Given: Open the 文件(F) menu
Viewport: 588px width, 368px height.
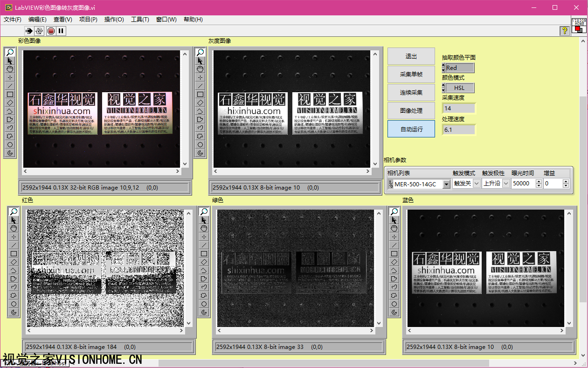Looking at the screenshot, I should (13, 20).
